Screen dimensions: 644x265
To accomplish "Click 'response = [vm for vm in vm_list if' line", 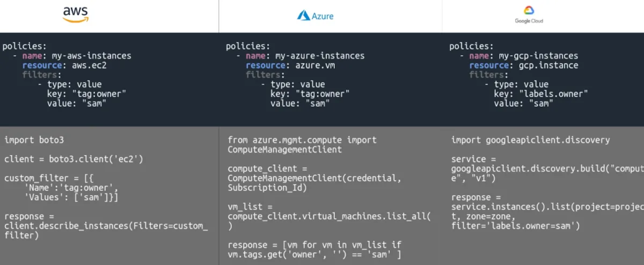I will 314,245.
